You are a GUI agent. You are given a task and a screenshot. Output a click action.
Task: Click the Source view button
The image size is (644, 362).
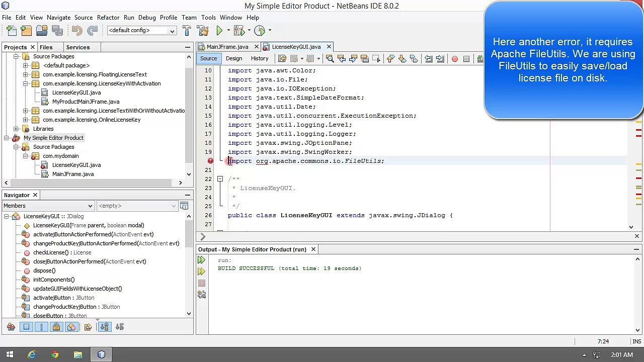(x=208, y=59)
